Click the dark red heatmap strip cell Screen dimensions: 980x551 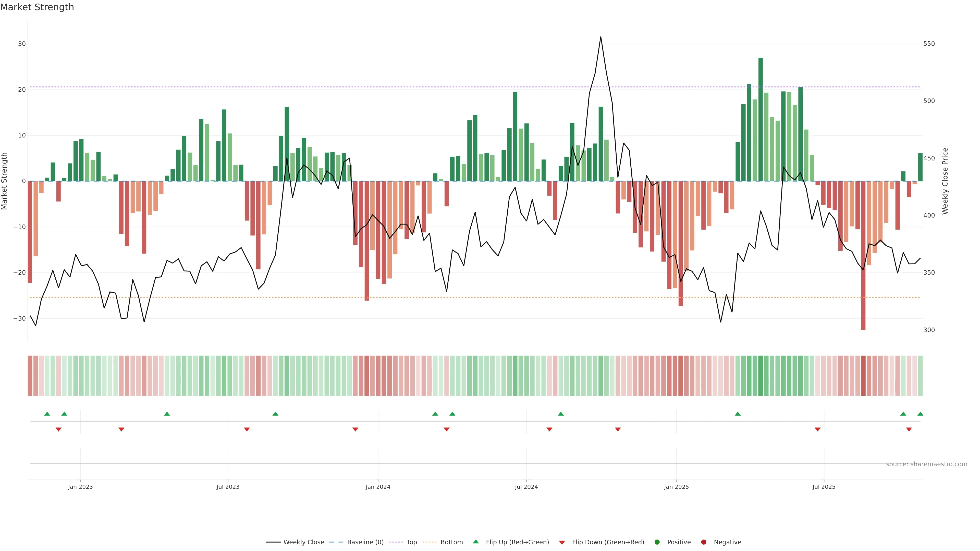863,375
